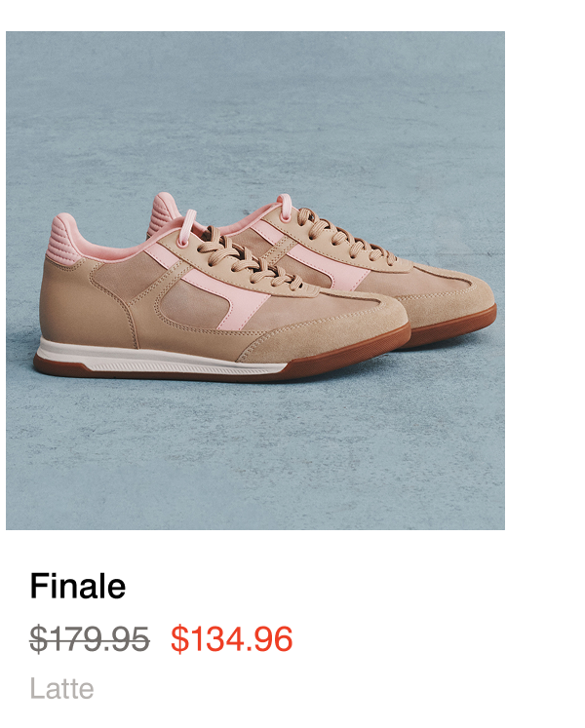Click the crossed-out $179.95 original price
585x728 pixels.
[x=90, y=639]
